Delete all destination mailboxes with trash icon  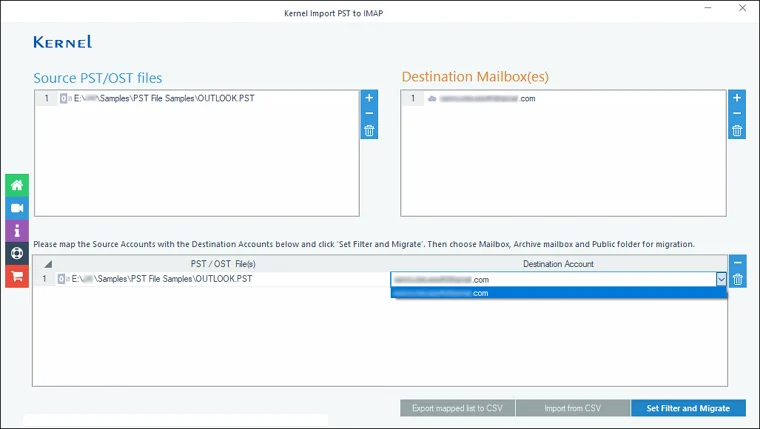coord(737,130)
